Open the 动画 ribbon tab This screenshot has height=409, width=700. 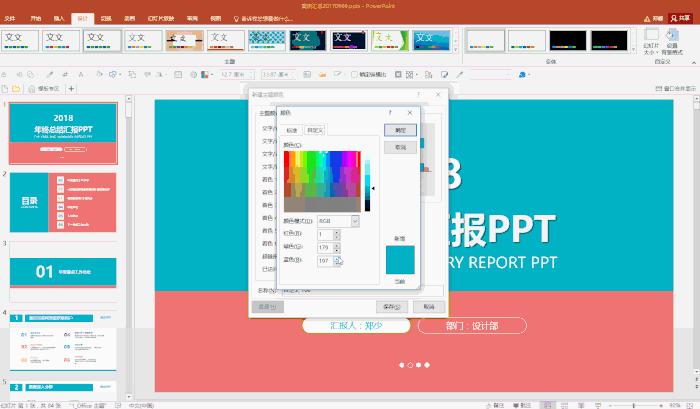129,18
